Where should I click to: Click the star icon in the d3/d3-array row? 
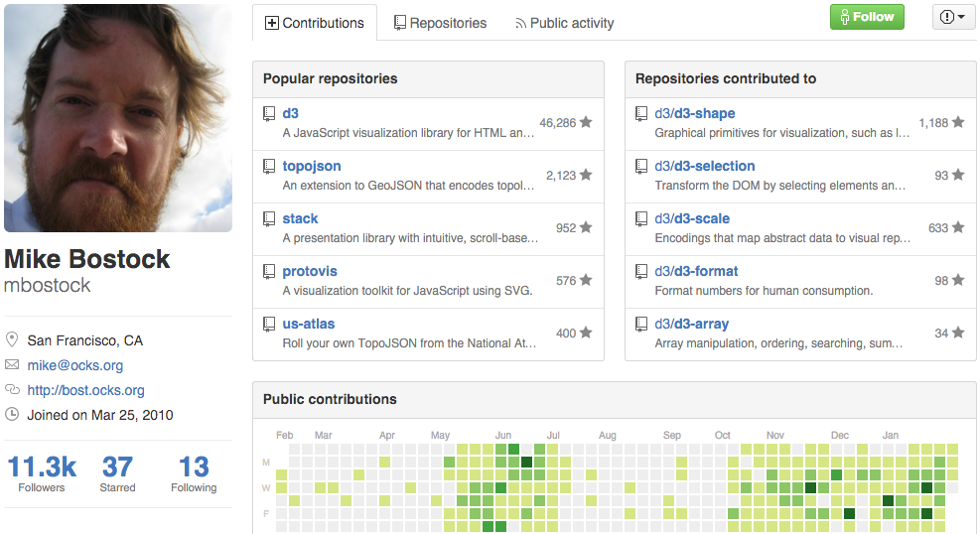(x=958, y=333)
